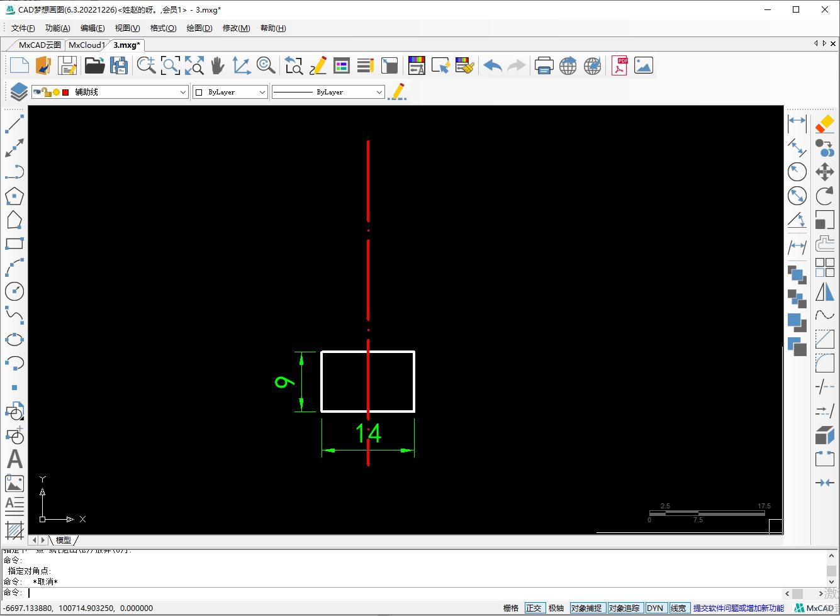This screenshot has width=840, height=616.
Task: Select the Mirror tool on right toolbar
Action: tap(824, 291)
